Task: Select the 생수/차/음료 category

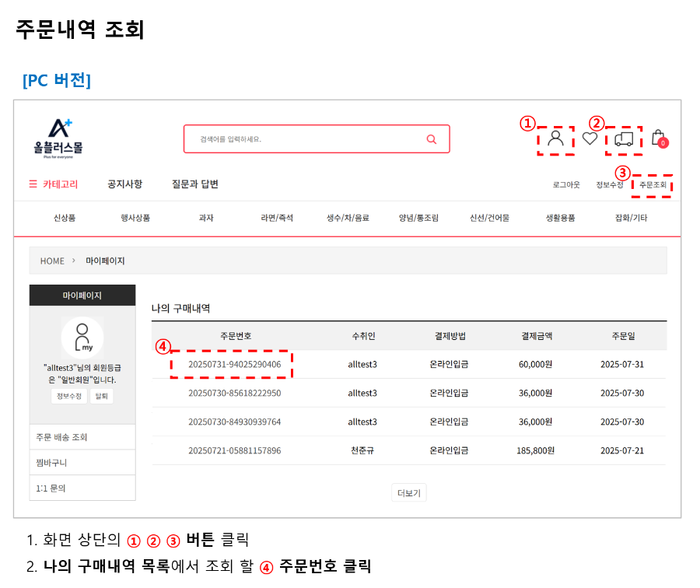Action: [x=348, y=218]
